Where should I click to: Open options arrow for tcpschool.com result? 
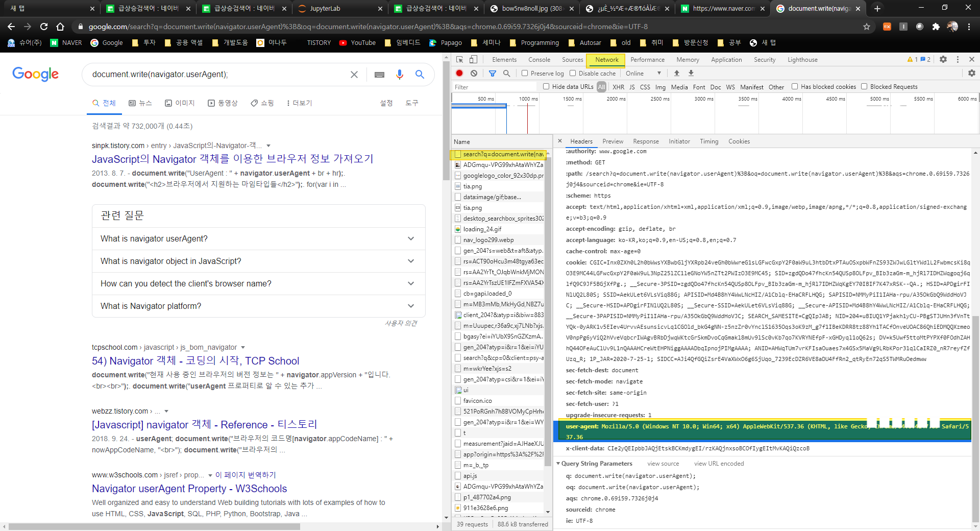pyautogui.click(x=243, y=347)
